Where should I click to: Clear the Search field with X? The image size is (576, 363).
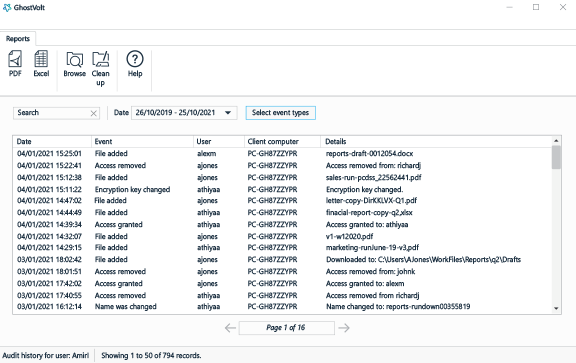(x=94, y=114)
